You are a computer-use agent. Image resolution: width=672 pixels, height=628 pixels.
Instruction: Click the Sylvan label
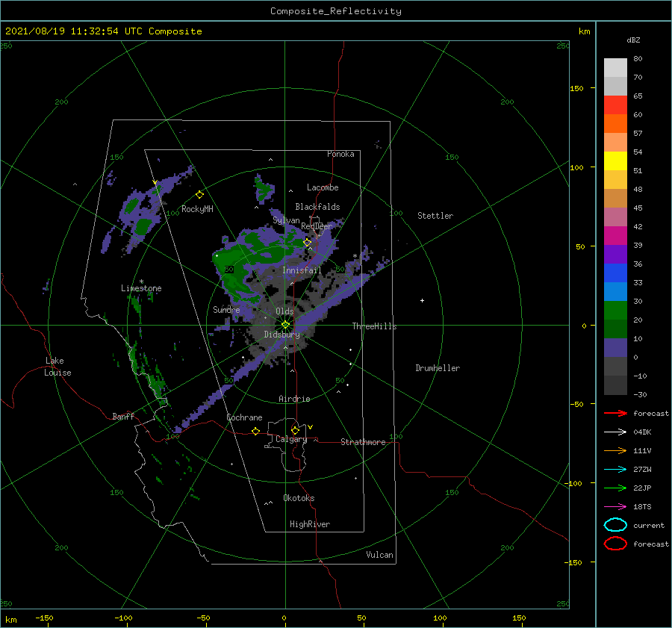point(286,220)
